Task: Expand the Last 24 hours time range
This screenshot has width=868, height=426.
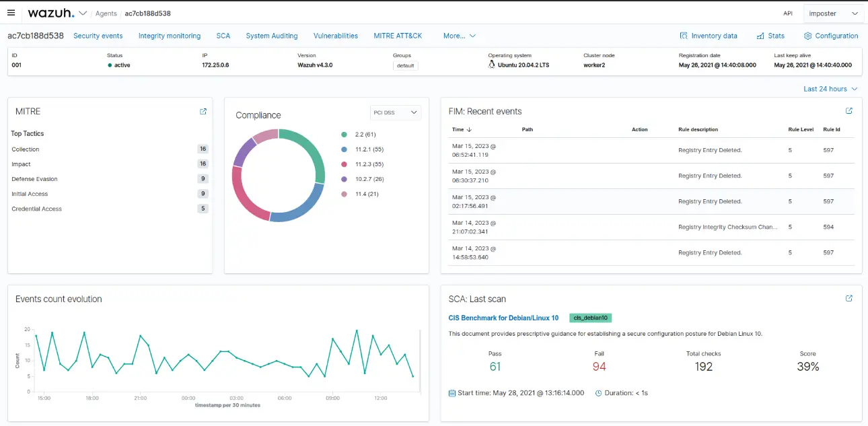Action: [x=830, y=89]
